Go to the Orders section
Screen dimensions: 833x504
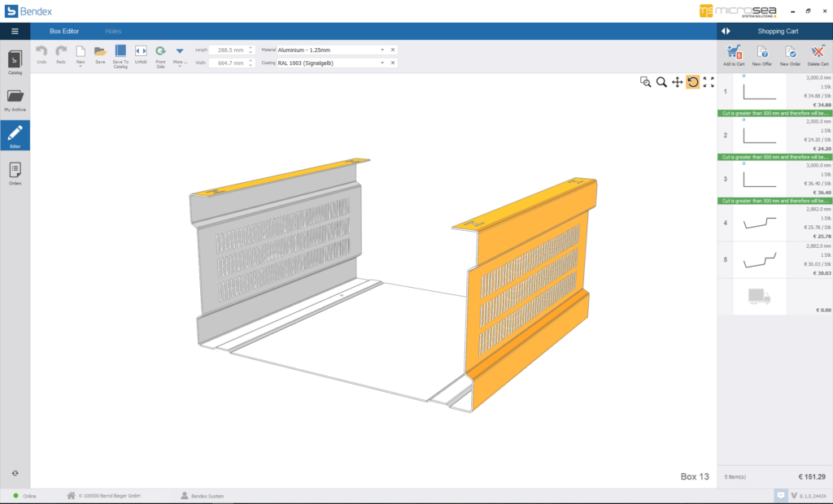coord(15,173)
